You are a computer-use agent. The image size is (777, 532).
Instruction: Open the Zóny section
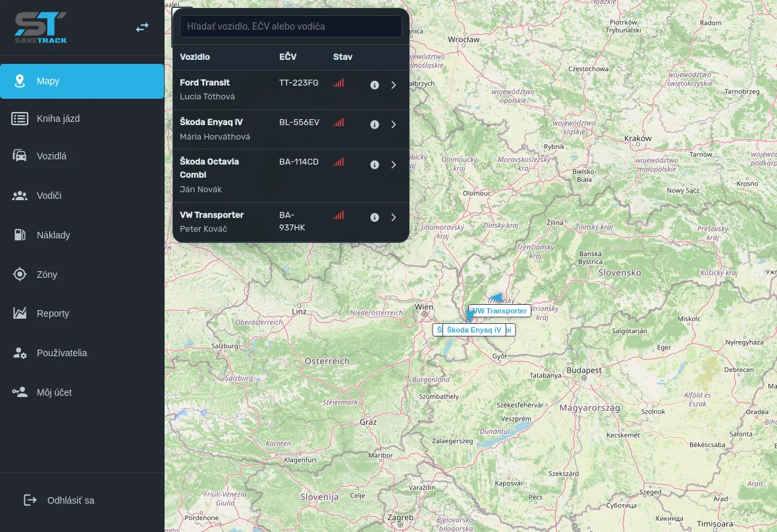82,274
